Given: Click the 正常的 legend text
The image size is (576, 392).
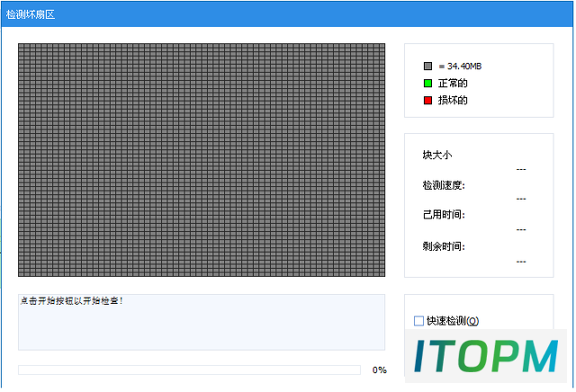Looking at the screenshot, I should pyautogui.click(x=453, y=84).
